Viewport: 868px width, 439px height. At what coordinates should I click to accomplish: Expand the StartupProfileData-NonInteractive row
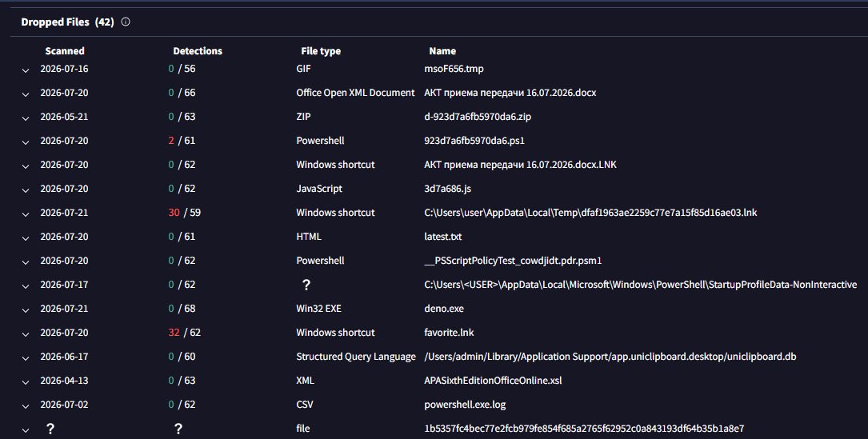(x=26, y=286)
